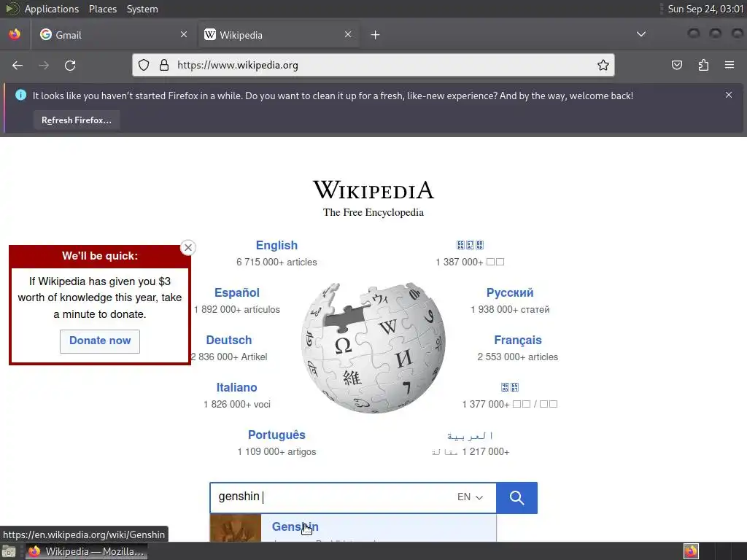Open tracking protection shield icon
This screenshot has width=747, height=560.
[x=144, y=65]
